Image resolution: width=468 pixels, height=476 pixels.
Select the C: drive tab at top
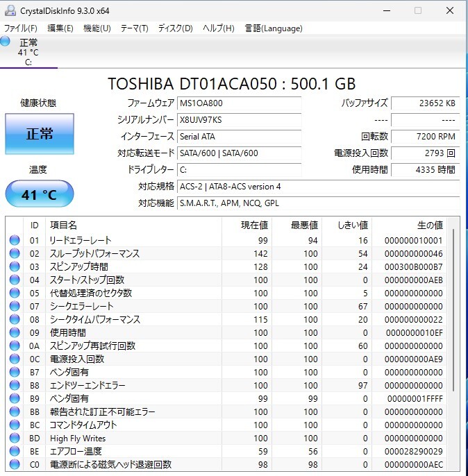[28, 52]
